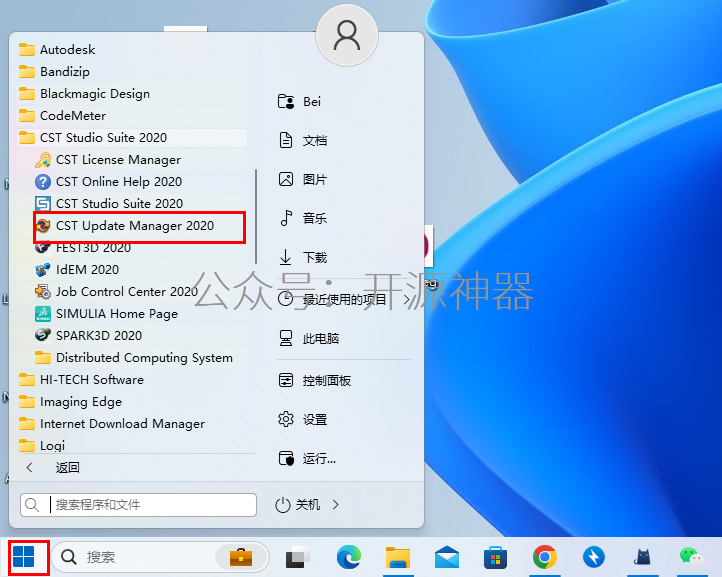Click the briefcase icon in taskbar search

pyautogui.click(x=241, y=557)
